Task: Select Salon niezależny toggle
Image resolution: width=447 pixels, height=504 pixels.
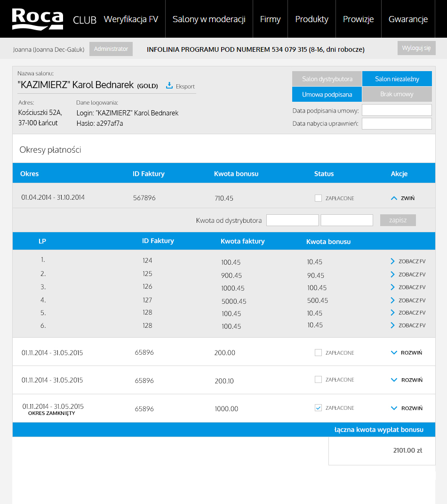Action: [397, 79]
